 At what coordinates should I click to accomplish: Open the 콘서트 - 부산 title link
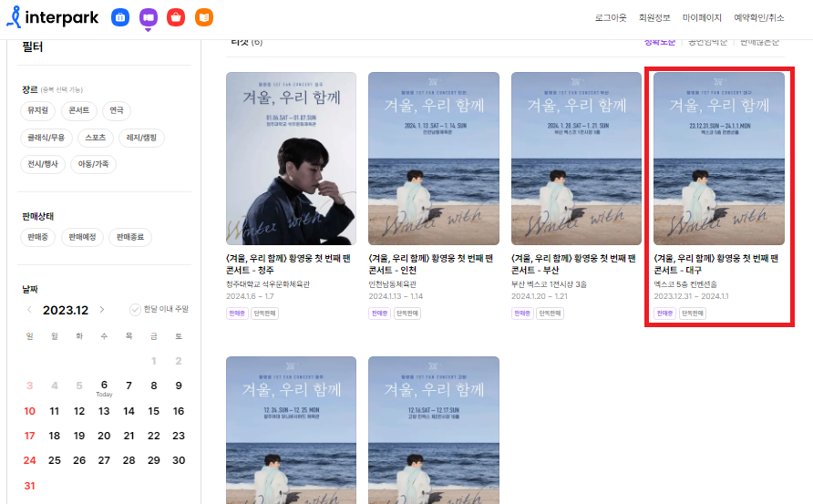pos(573,264)
